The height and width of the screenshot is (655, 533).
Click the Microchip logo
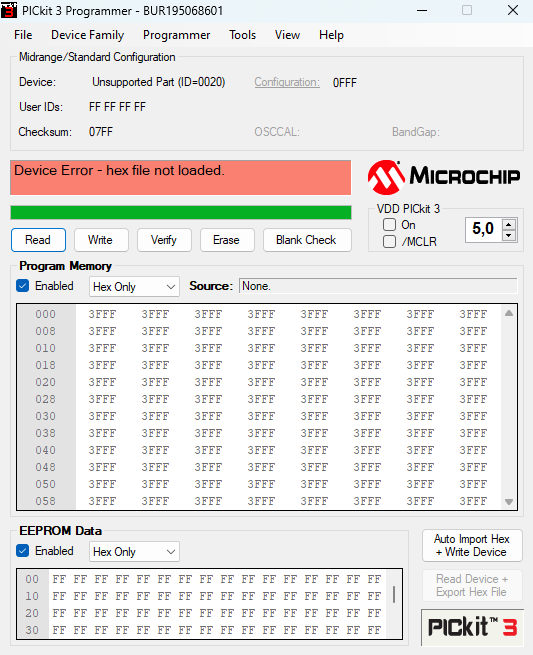(444, 177)
